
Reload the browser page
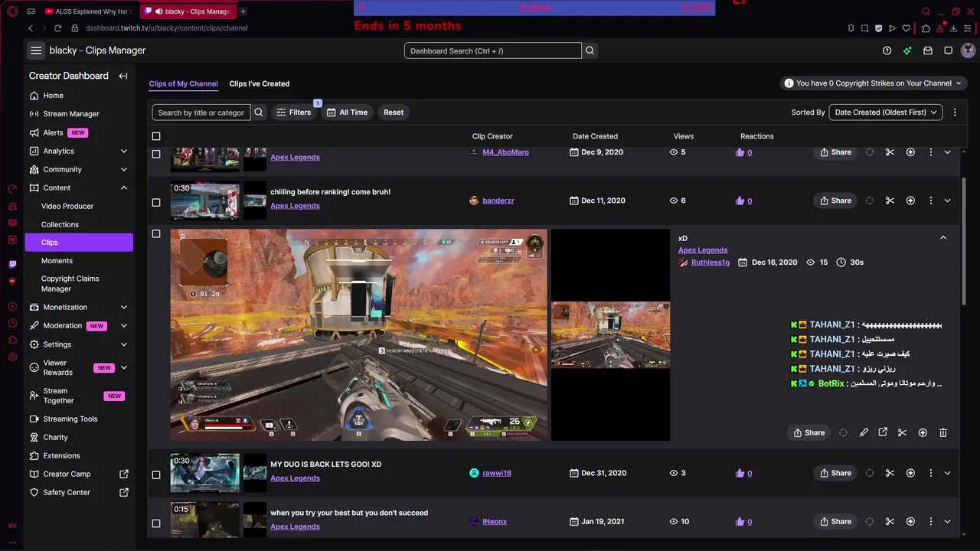[57, 28]
